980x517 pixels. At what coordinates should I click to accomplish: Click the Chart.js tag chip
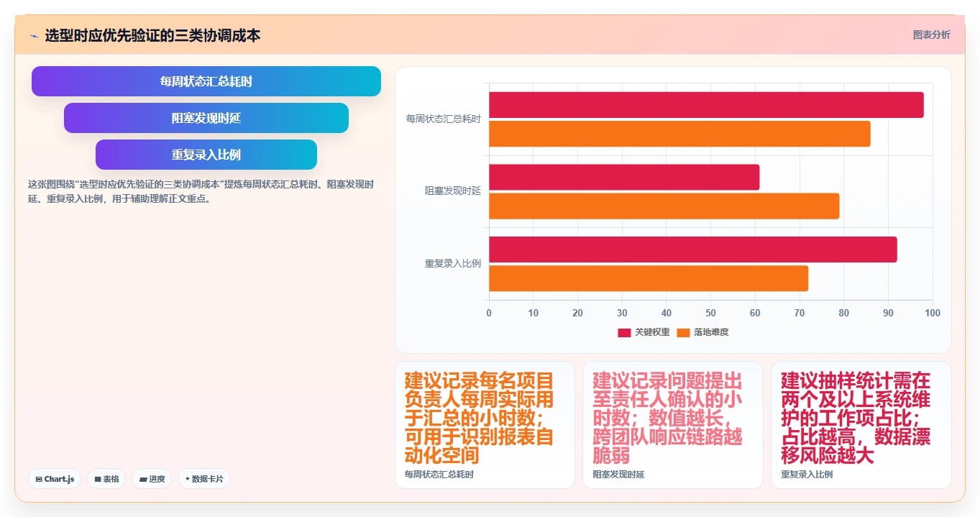[x=55, y=479]
